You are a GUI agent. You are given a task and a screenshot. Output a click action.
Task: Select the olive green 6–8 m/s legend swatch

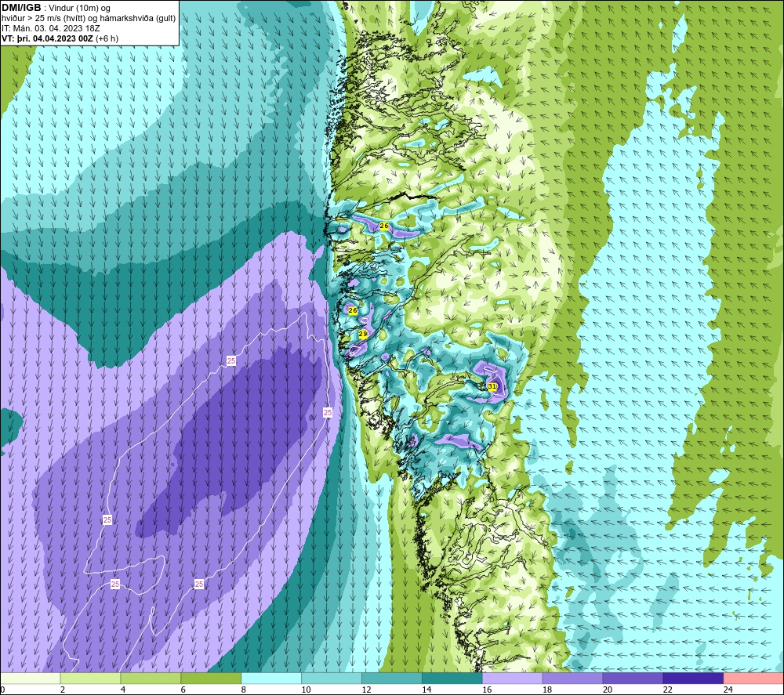(x=211, y=678)
